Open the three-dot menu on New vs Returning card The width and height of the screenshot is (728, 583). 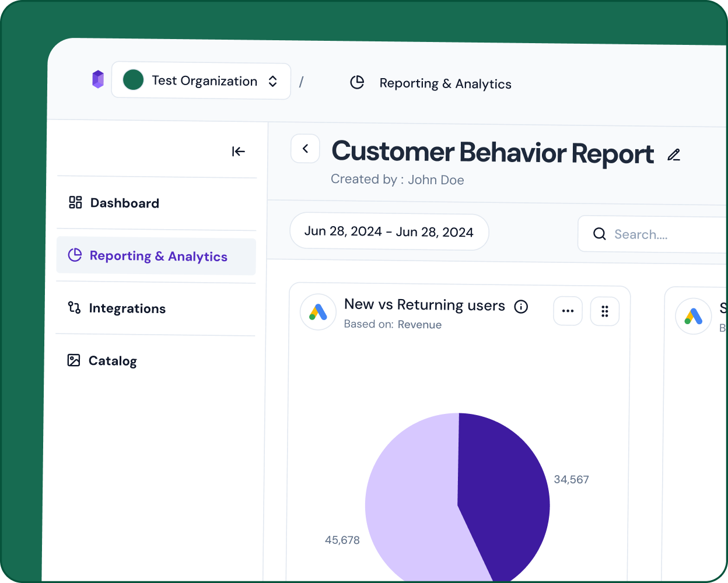point(568,311)
